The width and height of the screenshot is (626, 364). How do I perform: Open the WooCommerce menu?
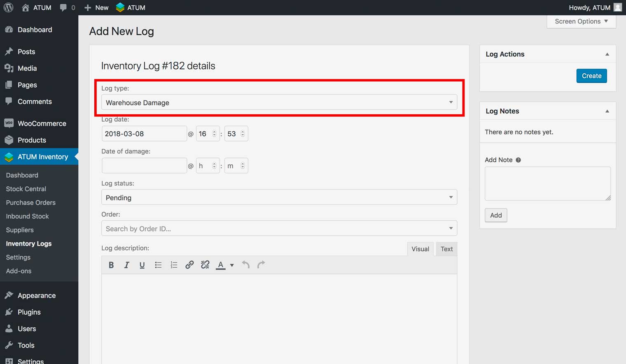pyautogui.click(x=39, y=123)
